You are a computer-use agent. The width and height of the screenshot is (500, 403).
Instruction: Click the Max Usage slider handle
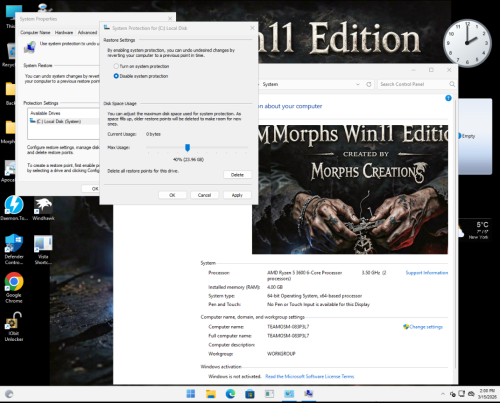(x=187, y=147)
